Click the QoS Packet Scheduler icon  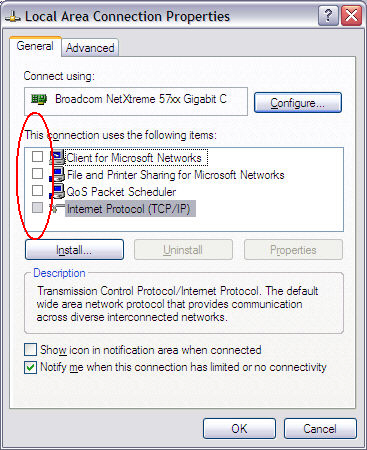pos(57,191)
